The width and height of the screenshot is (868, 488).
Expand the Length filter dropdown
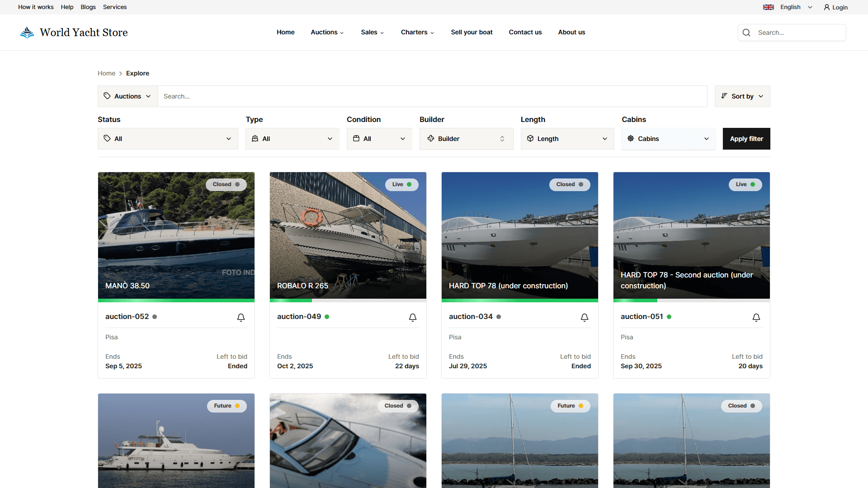567,139
